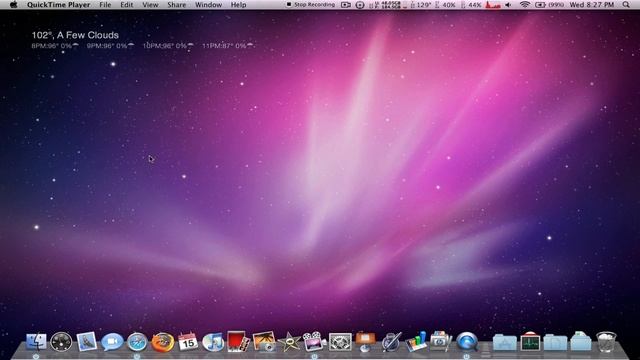
Task: Open the Share menu
Action: point(176,5)
